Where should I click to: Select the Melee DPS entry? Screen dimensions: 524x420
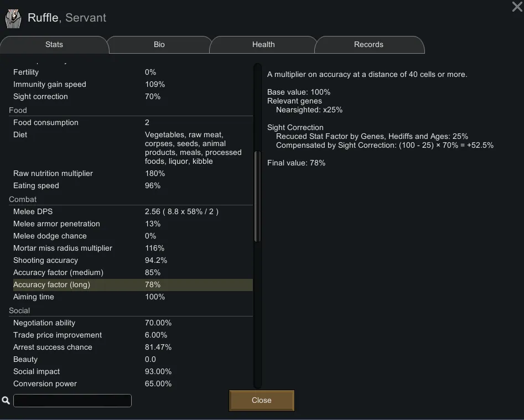132,211
